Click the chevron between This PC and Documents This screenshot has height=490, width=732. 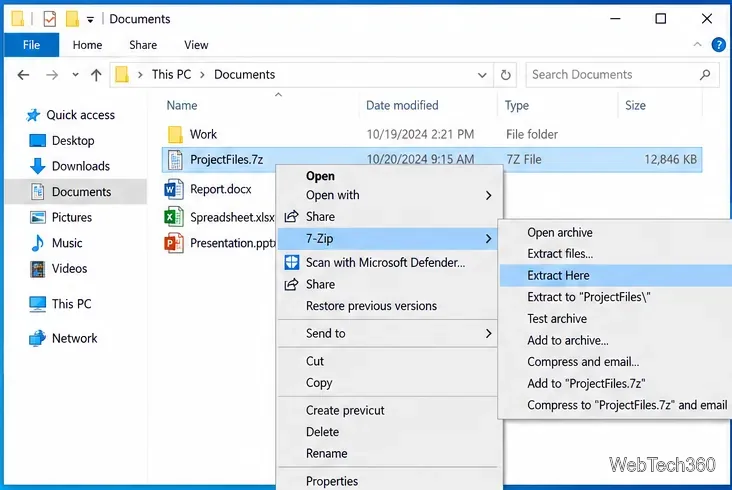202,75
